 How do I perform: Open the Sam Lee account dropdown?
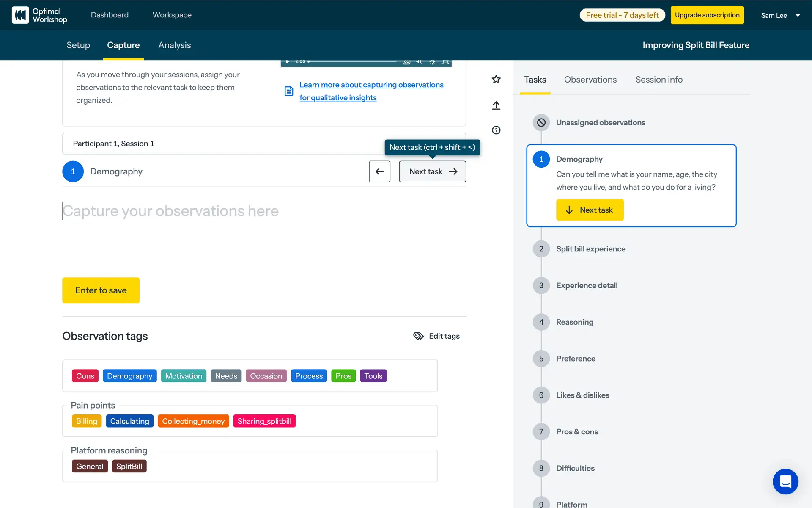point(780,15)
